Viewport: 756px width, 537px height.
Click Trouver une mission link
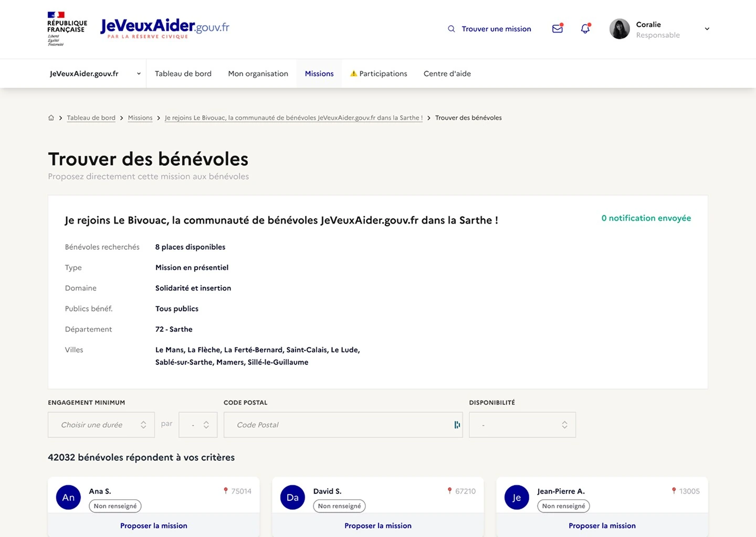coord(497,29)
